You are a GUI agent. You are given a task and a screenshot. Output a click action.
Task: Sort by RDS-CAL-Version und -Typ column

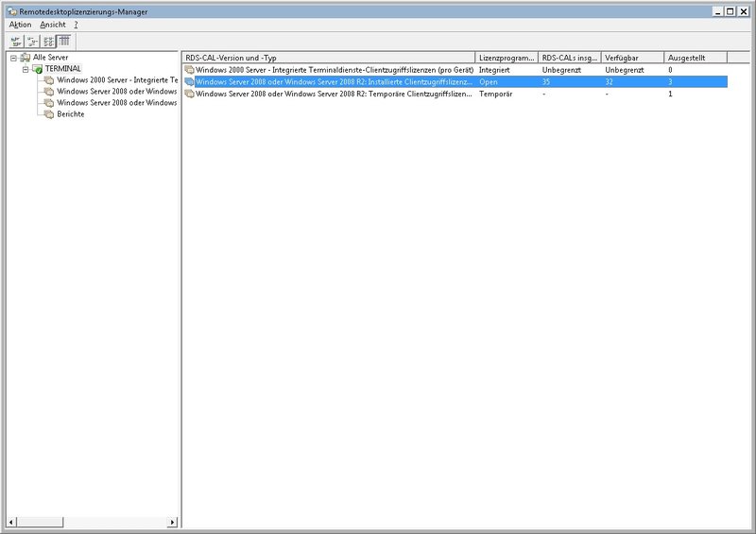pos(328,58)
